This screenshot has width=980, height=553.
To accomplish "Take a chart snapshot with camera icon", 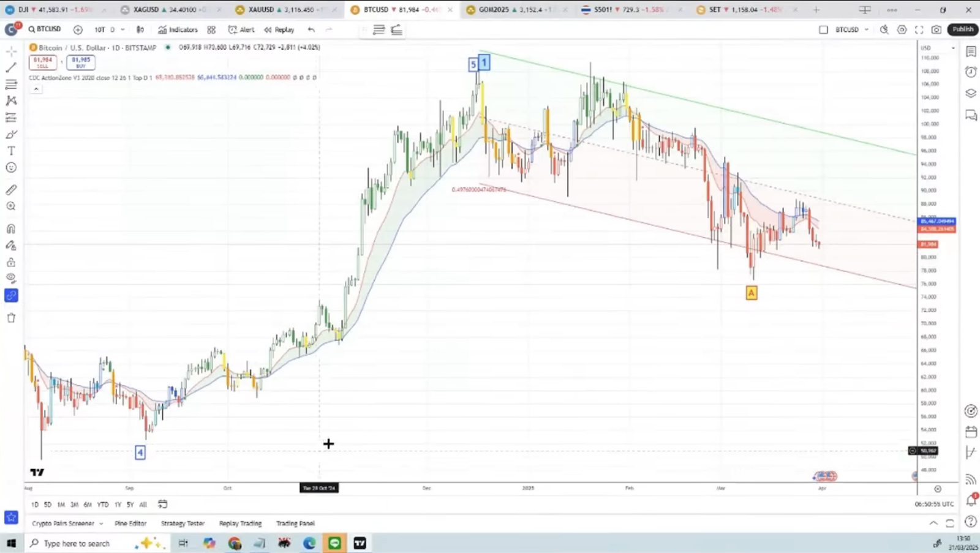I will click(937, 29).
